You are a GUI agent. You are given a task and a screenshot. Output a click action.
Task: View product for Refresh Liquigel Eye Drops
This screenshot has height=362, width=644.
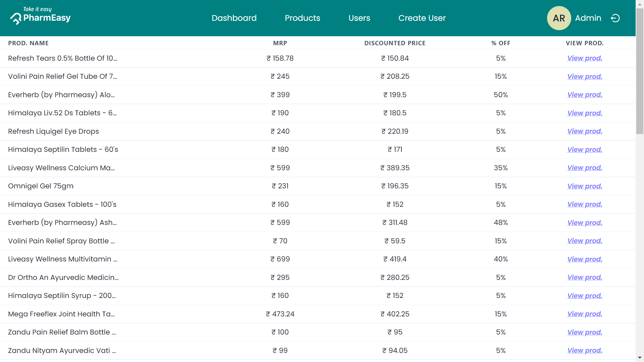pyautogui.click(x=584, y=131)
